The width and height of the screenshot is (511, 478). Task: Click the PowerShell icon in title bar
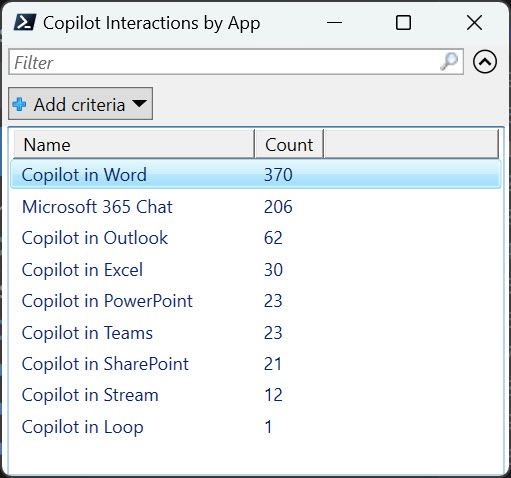pos(24,23)
